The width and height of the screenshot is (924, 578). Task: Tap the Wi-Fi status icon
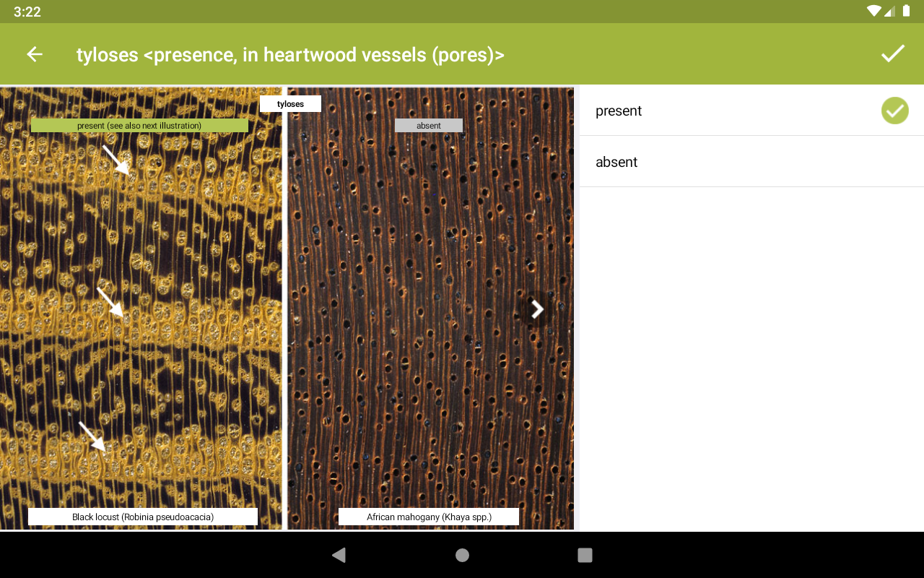874,11
